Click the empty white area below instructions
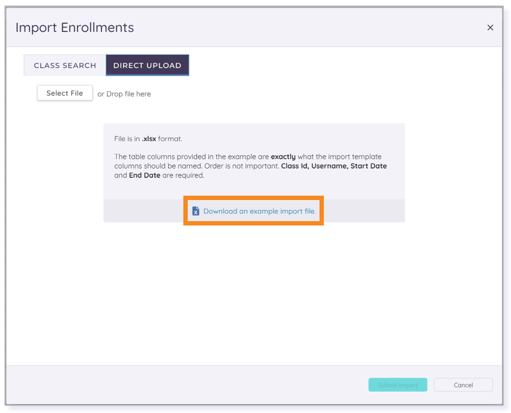511x413 pixels. point(254,293)
